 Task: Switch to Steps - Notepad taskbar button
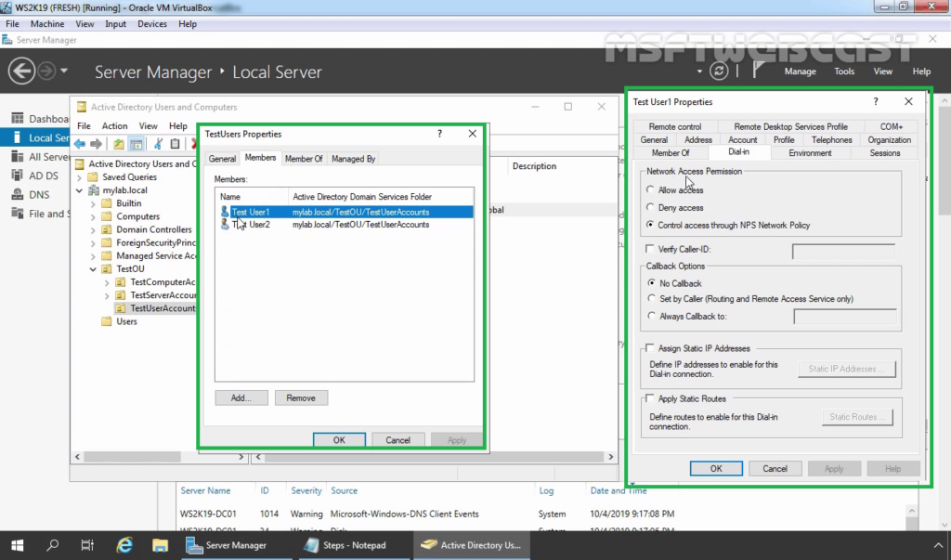pyautogui.click(x=355, y=545)
